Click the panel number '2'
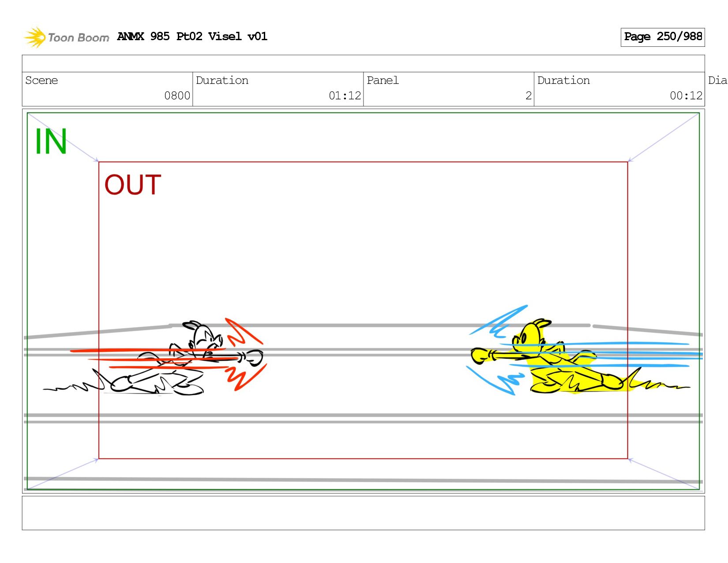Screen dimensions: 728x563 coord(528,95)
